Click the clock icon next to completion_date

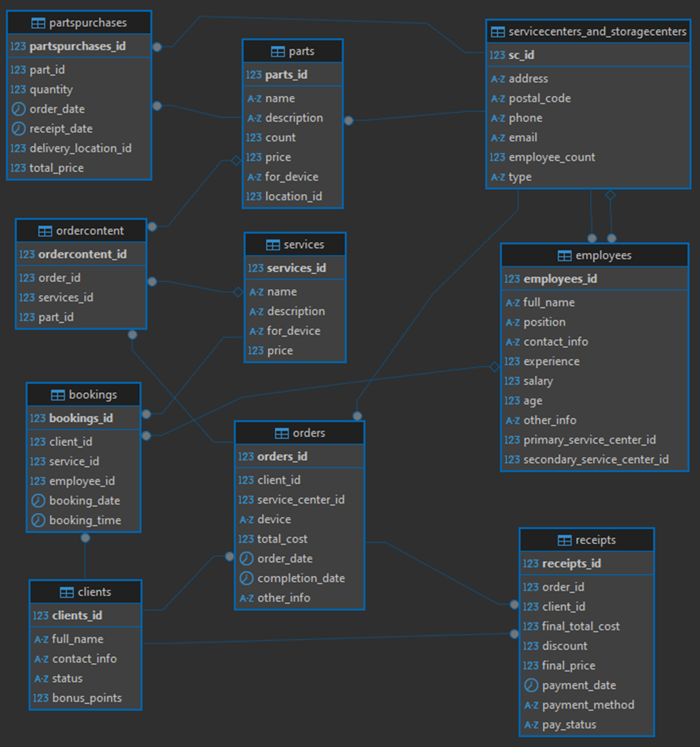point(246,579)
